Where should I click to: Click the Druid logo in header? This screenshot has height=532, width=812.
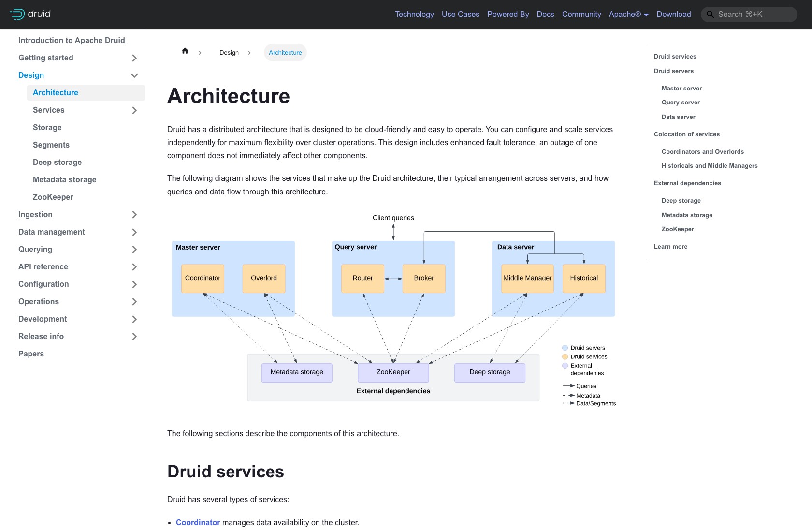[30, 14]
